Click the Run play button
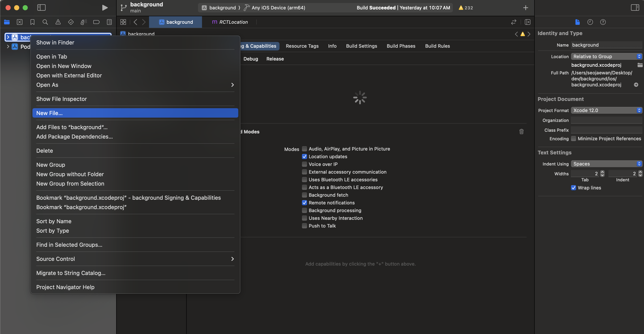Screen dimensions: 644x334 105,7
